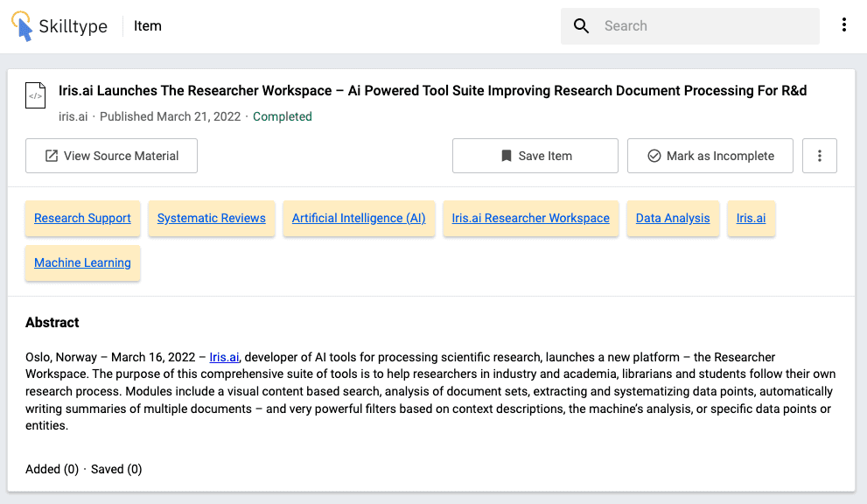Viewport: 867px width, 504px height.
Task: Follow the Iris.ai link in the abstract
Action: pos(224,357)
